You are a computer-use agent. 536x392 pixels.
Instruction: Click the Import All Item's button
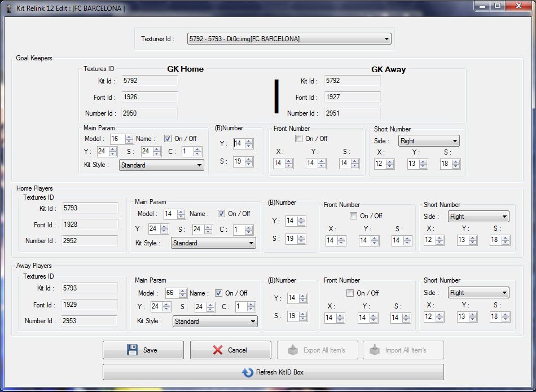coord(403,350)
